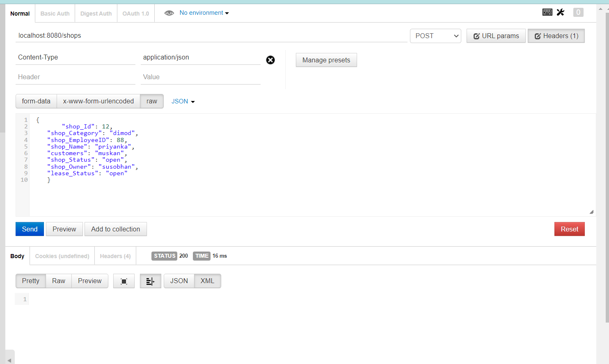609x364 pixels.
Task: Click Add to collection button
Action: click(116, 229)
